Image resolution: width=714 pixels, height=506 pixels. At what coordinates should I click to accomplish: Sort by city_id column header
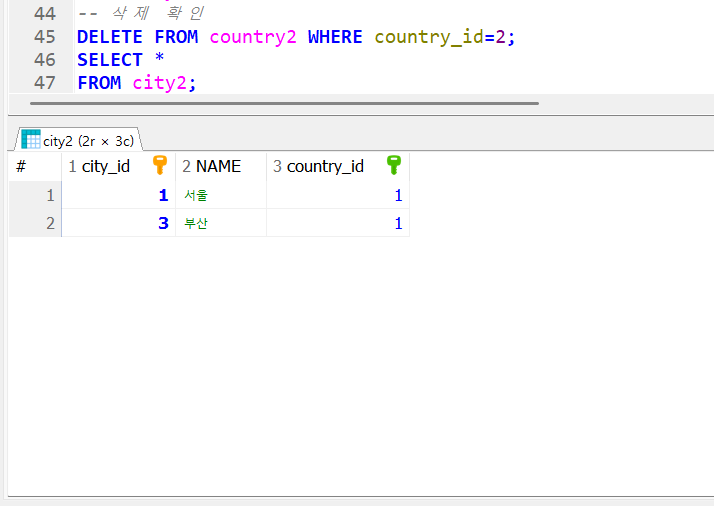(118, 166)
